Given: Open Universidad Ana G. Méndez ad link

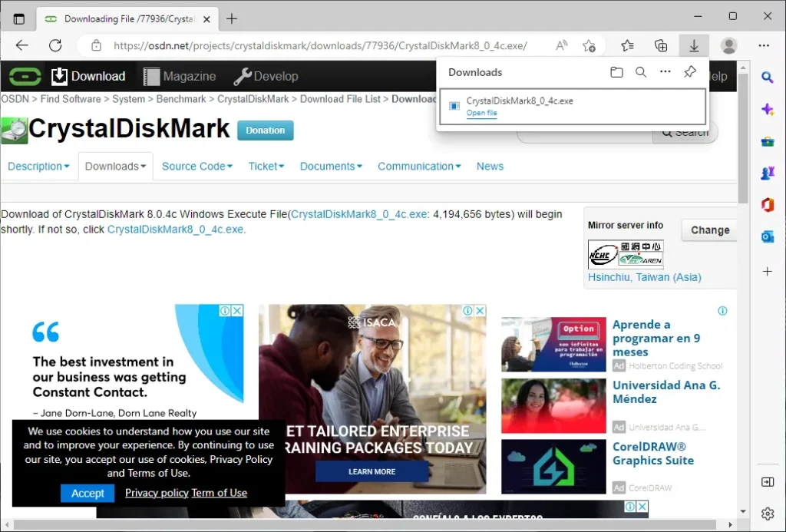Looking at the screenshot, I should (666, 392).
